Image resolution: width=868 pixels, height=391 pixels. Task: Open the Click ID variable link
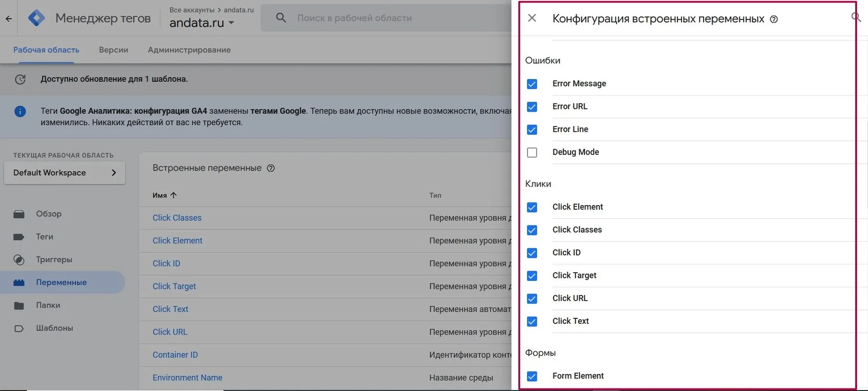click(166, 263)
